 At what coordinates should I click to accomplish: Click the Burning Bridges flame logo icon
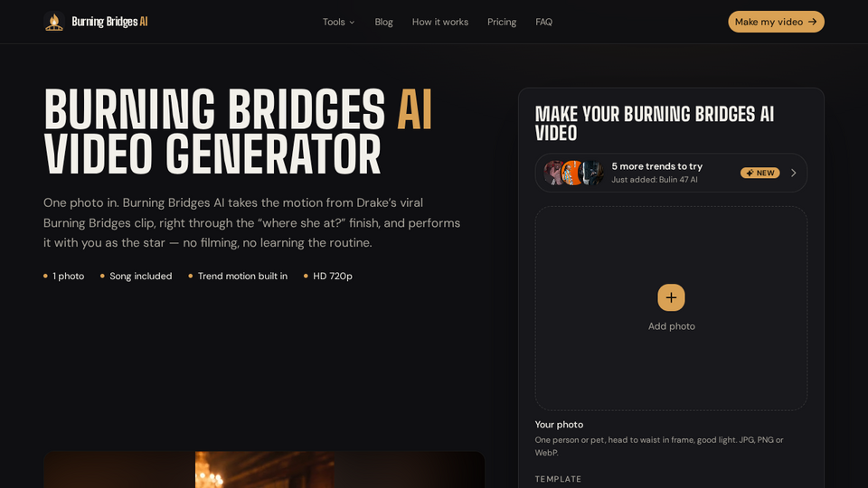pyautogui.click(x=53, y=22)
